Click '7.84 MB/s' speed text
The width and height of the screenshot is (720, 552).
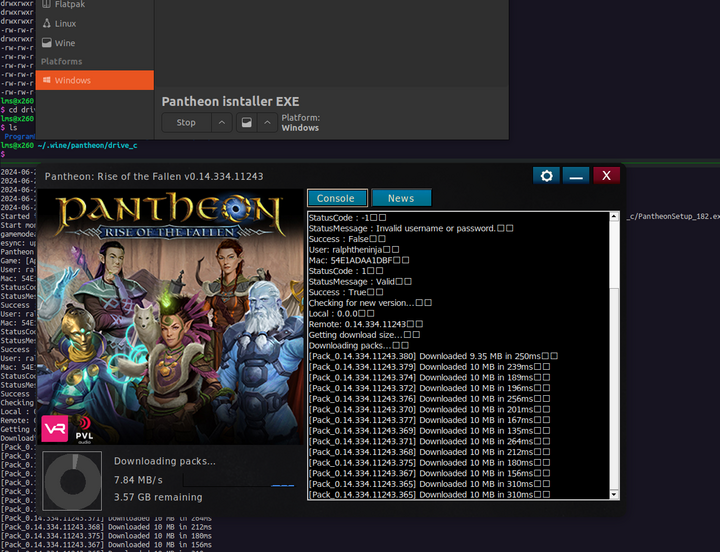click(138, 480)
